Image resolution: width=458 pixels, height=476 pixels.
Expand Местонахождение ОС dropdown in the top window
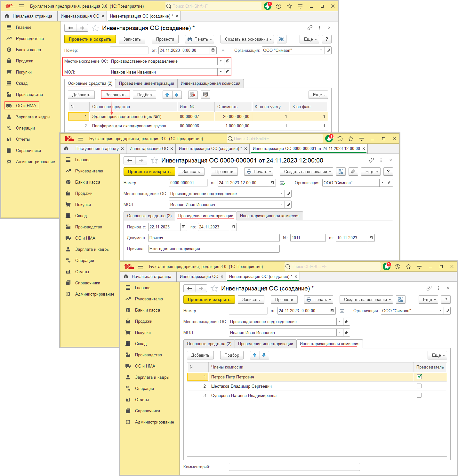[221, 61]
